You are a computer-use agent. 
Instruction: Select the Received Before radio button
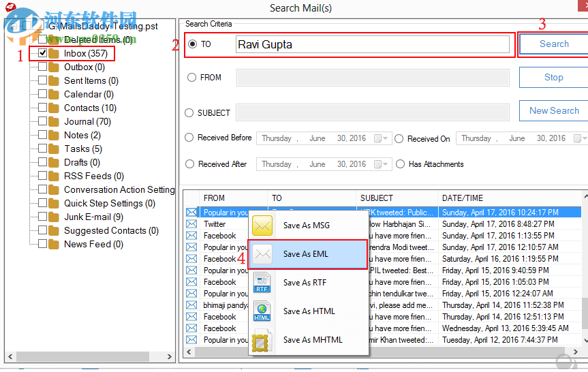[189, 138]
